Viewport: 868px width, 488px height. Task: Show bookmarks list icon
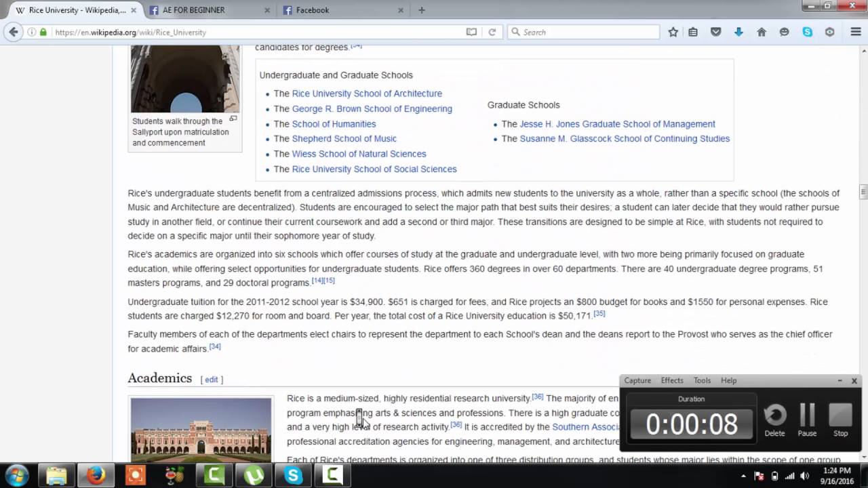click(x=693, y=32)
